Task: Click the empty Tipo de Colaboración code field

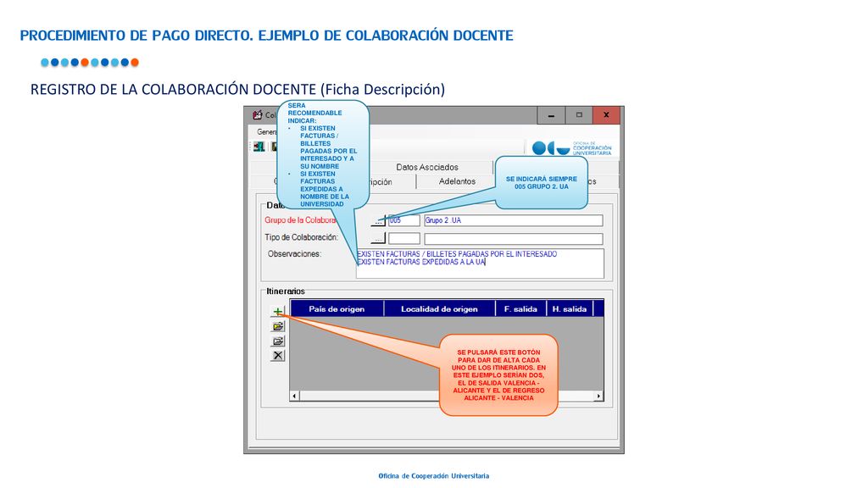Action: pyautogui.click(x=404, y=238)
